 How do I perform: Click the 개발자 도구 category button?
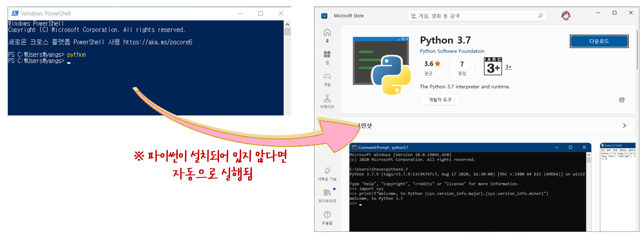pos(440,100)
